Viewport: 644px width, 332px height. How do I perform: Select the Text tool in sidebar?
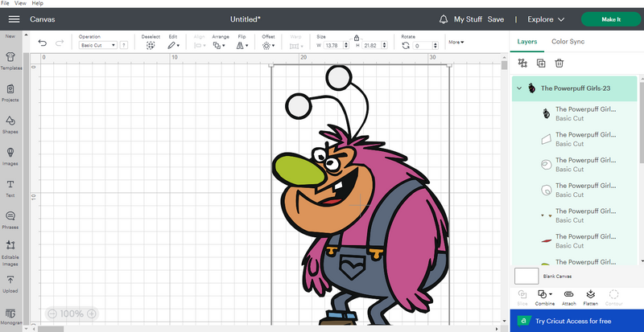point(11,186)
